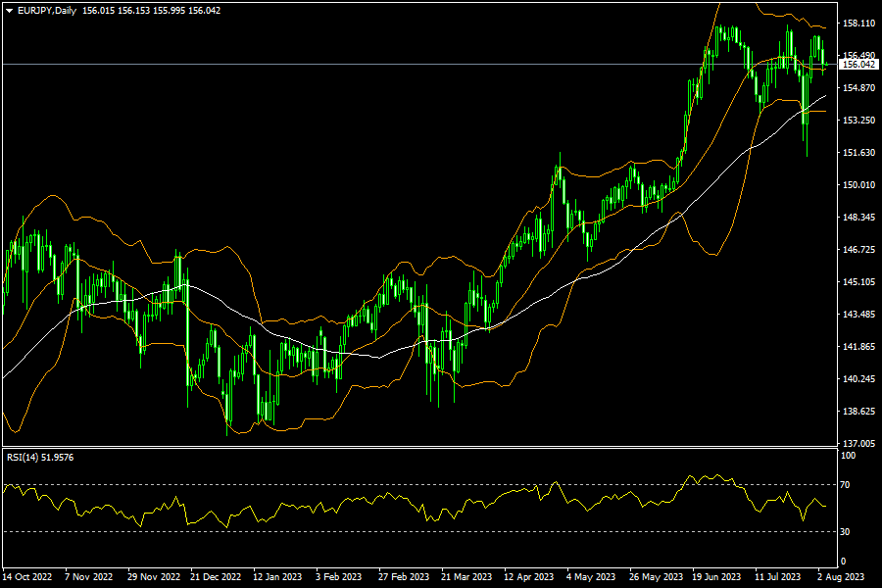Click the 143.485 price axis label
This screenshot has width=882, height=588.
pyautogui.click(x=858, y=314)
